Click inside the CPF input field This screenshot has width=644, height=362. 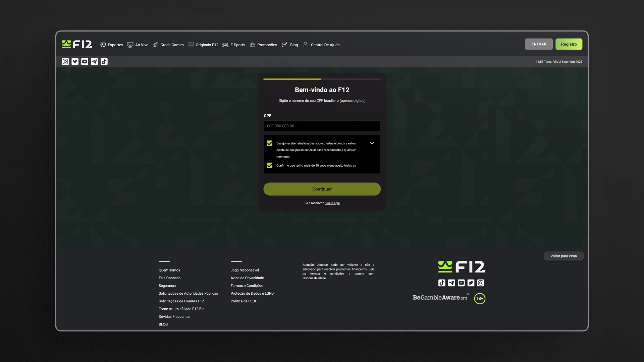click(x=322, y=126)
